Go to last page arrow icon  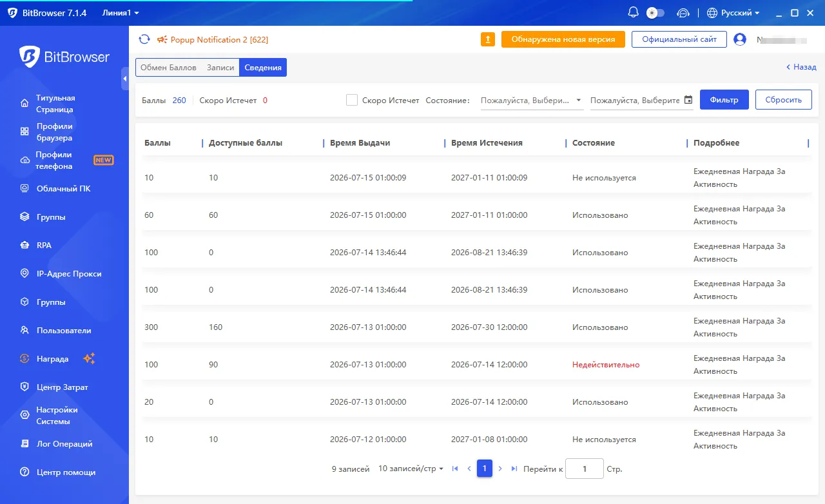click(514, 469)
